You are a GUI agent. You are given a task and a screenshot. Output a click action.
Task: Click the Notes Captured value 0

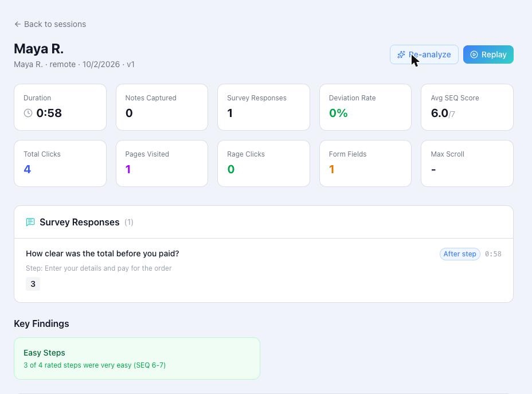tap(129, 113)
